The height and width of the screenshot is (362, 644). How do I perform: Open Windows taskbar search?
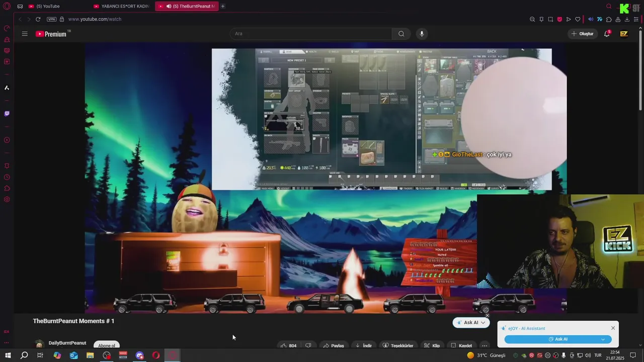click(24, 355)
